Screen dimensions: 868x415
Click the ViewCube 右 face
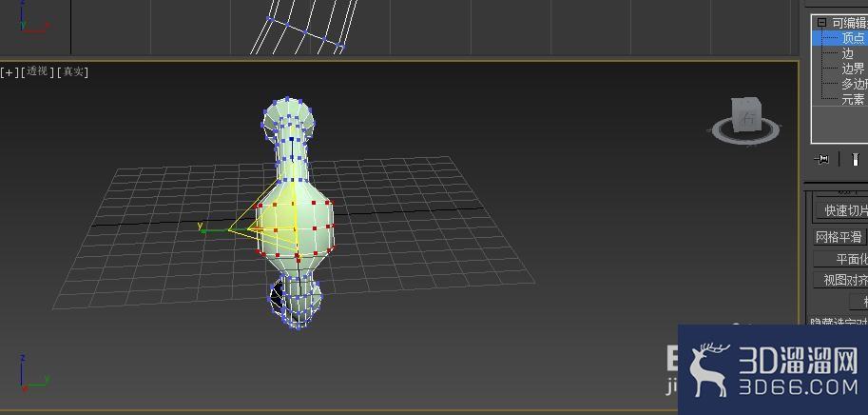coord(749,117)
